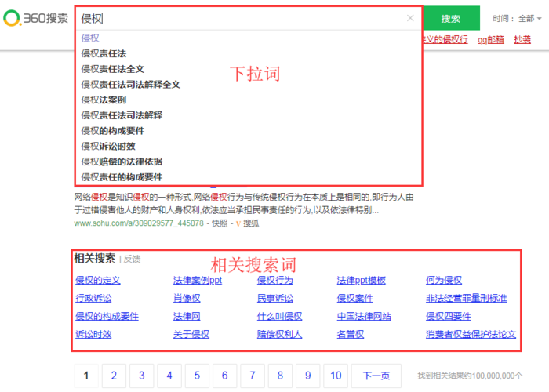Go to results page 7
This screenshot has height=392, width=549.
(x=253, y=376)
